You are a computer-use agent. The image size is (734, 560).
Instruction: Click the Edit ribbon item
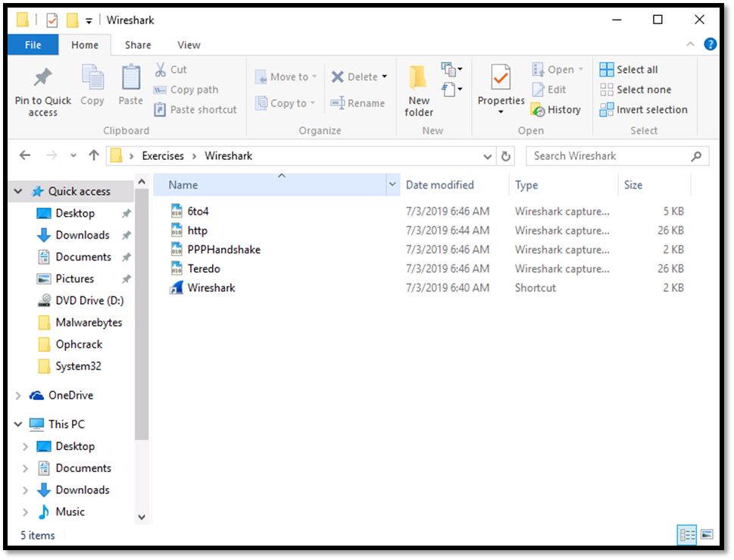click(x=550, y=89)
